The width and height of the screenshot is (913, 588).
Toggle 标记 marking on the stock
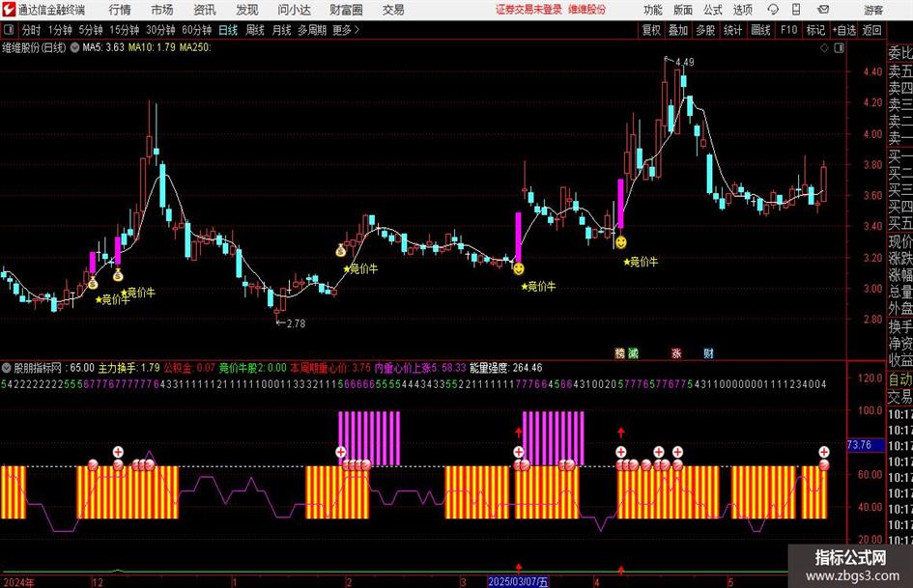coord(815,30)
